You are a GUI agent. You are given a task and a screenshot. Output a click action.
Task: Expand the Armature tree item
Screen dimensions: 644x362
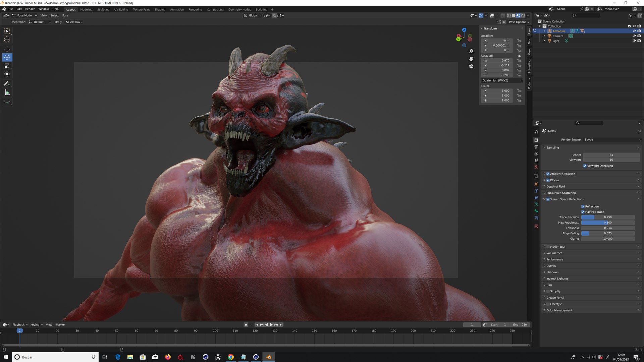coord(544,31)
